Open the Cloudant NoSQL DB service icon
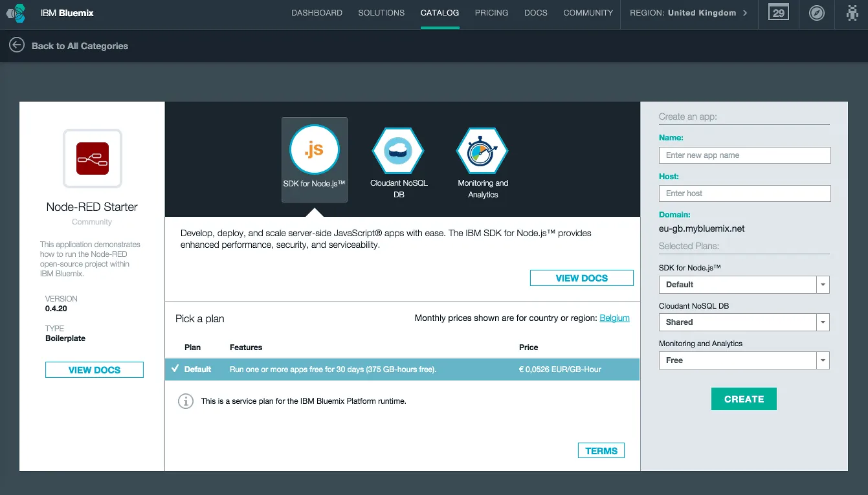This screenshot has width=868, height=495. pyautogui.click(x=397, y=151)
